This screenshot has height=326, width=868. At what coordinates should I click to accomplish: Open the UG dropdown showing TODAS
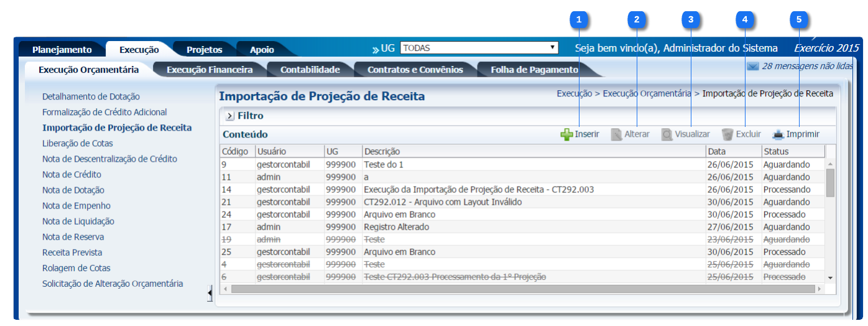(x=479, y=48)
